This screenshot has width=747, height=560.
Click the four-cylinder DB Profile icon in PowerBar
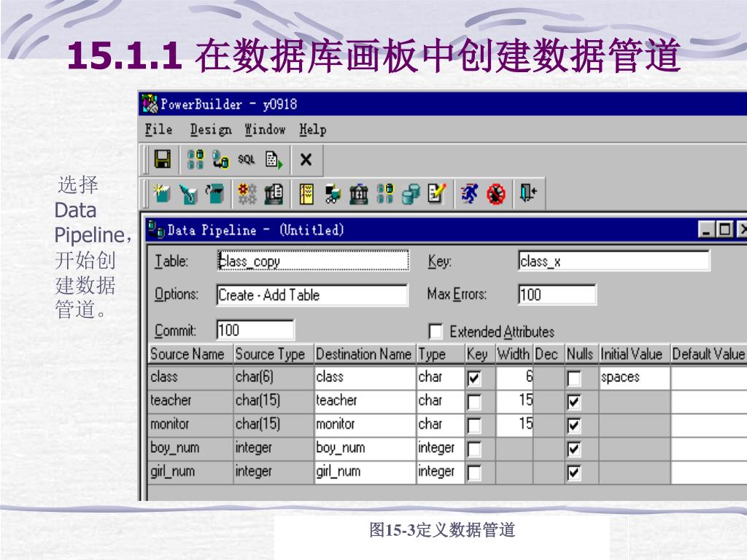[385, 193]
